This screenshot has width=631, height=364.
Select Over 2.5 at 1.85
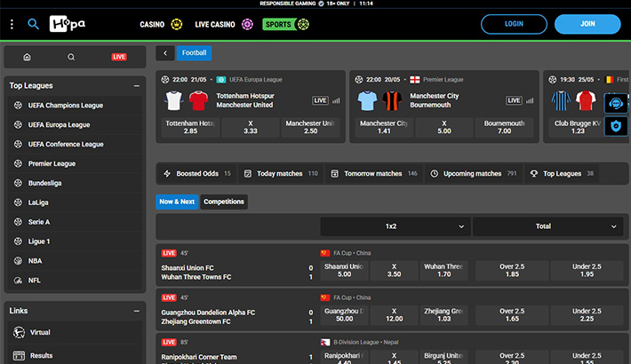(512, 270)
